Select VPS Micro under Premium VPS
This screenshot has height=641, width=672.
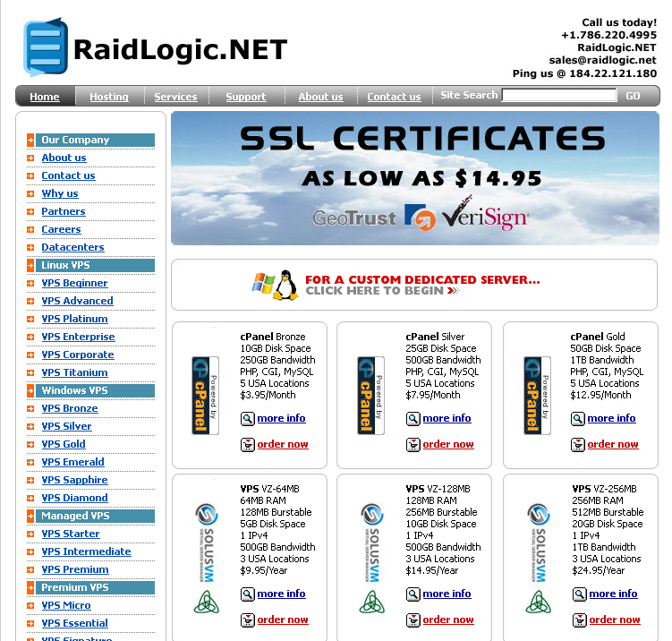[66, 605]
